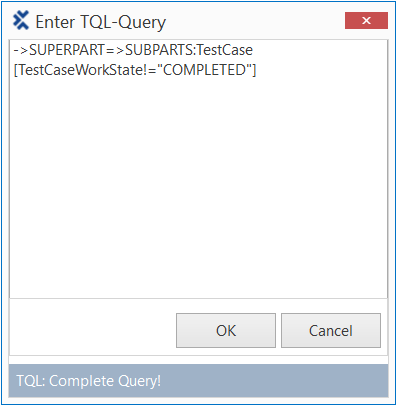Confirm the query with OK
The image size is (397, 406).
[x=226, y=330]
